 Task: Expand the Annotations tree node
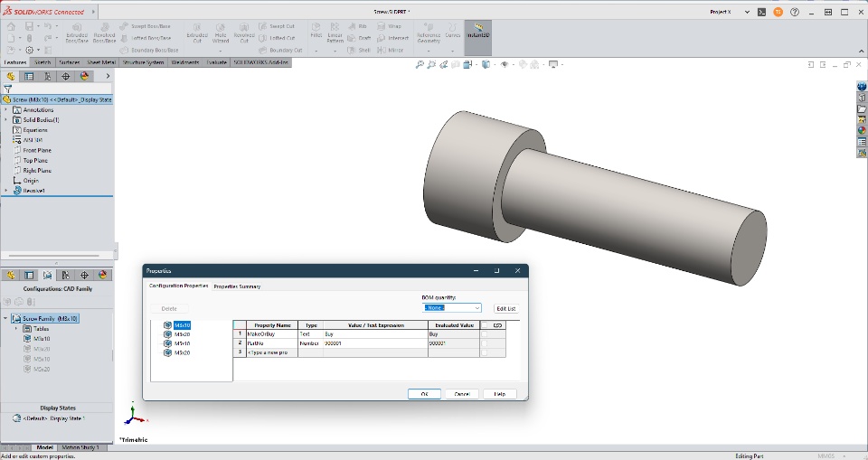tap(6, 110)
